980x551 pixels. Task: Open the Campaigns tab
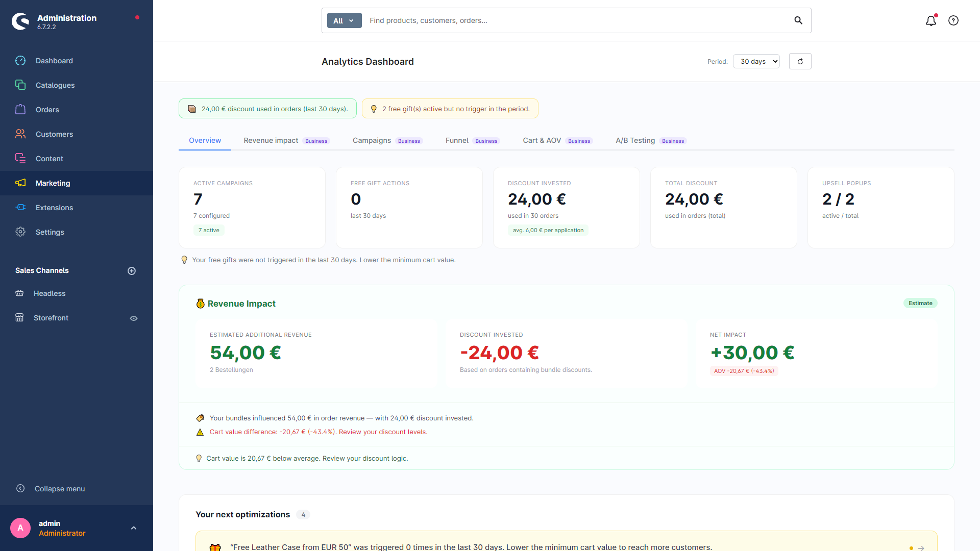pyautogui.click(x=388, y=140)
